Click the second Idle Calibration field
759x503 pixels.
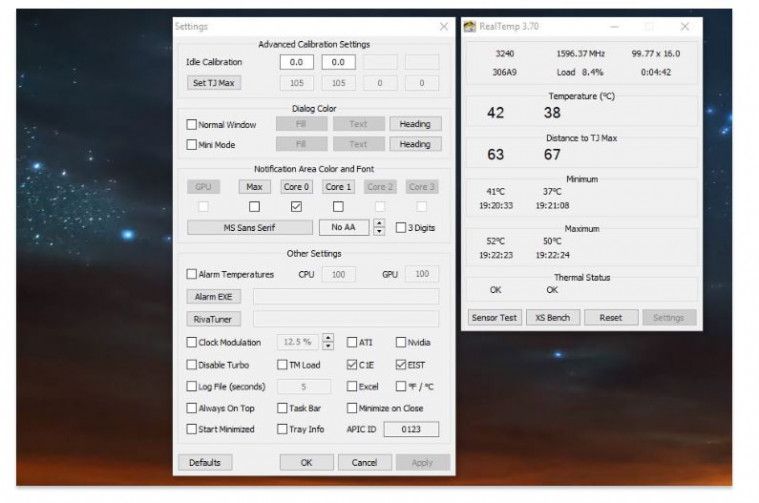[338, 62]
